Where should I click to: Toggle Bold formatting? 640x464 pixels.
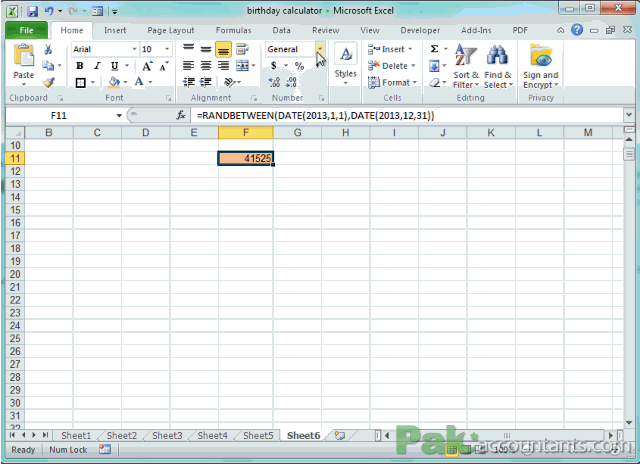point(80,66)
